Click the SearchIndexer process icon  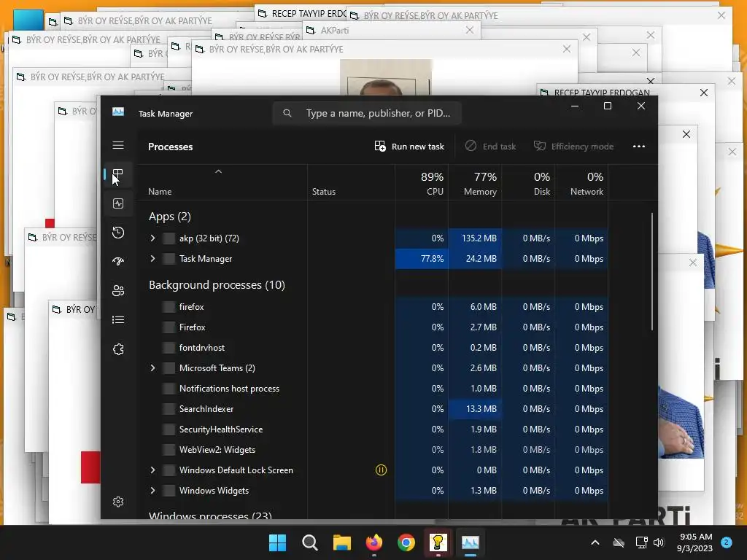coord(169,408)
